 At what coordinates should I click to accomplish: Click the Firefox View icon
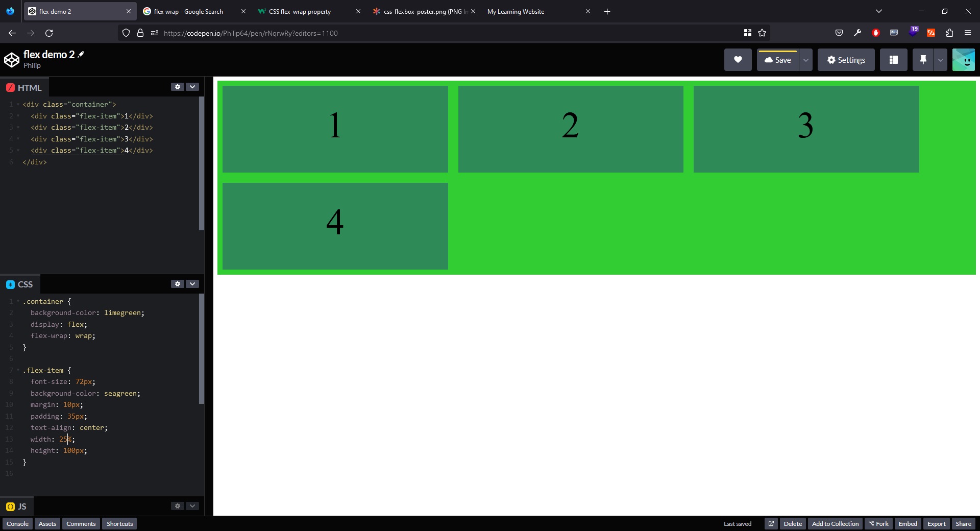tap(10, 11)
